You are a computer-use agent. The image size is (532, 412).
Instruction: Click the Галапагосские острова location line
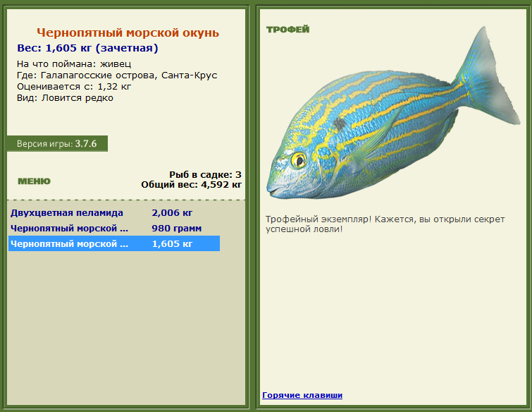(117, 75)
